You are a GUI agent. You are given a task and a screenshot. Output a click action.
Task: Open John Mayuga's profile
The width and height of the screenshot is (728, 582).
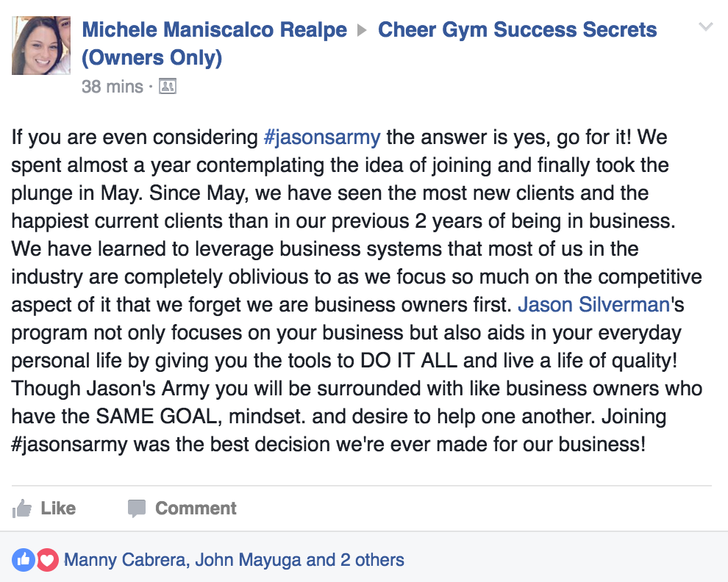click(248, 560)
